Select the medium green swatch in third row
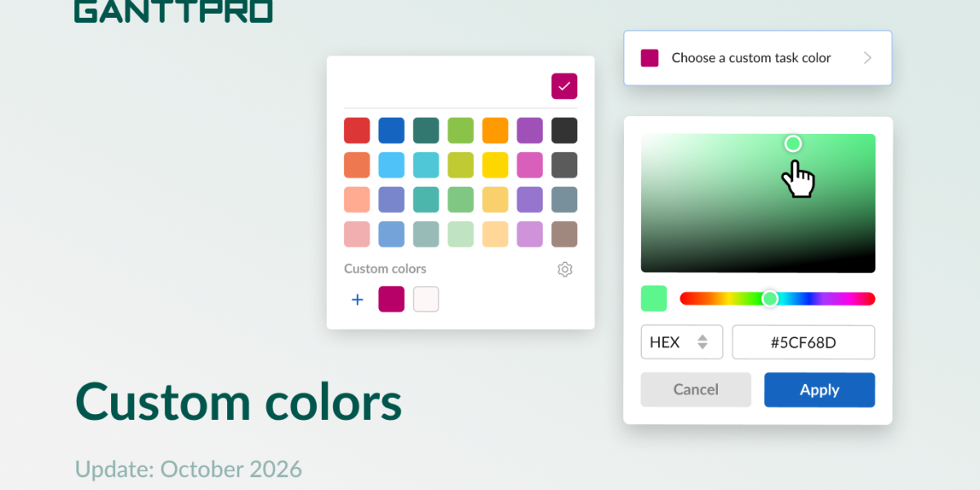980x490 pixels. pyautogui.click(x=461, y=200)
